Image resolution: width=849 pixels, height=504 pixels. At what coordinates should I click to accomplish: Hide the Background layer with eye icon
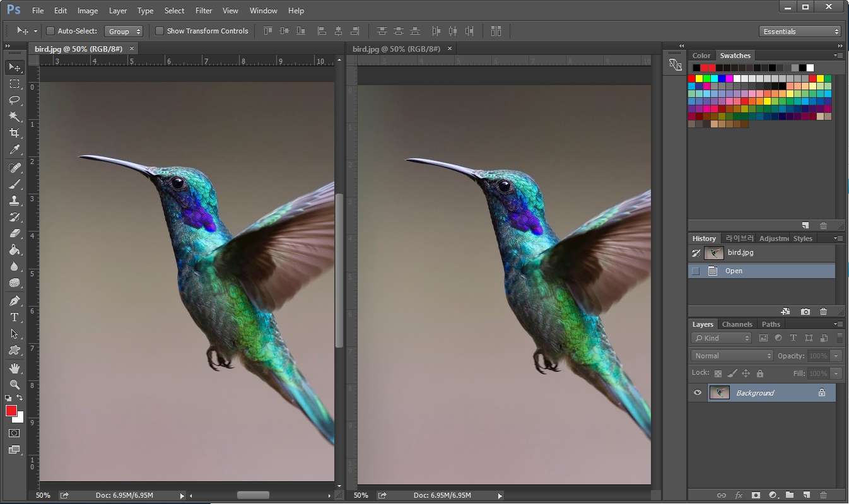(698, 393)
